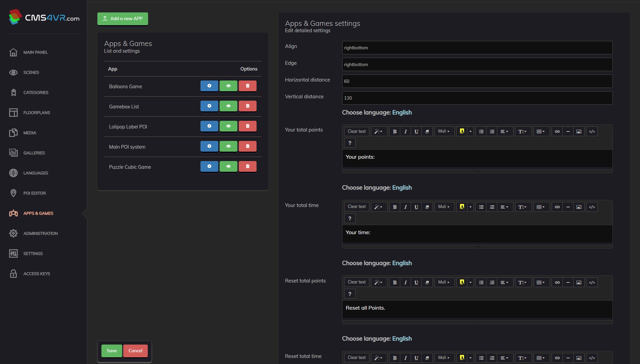Insert a link in Your total points editor
The width and height of the screenshot is (640, 364).
tap(557, 132)
